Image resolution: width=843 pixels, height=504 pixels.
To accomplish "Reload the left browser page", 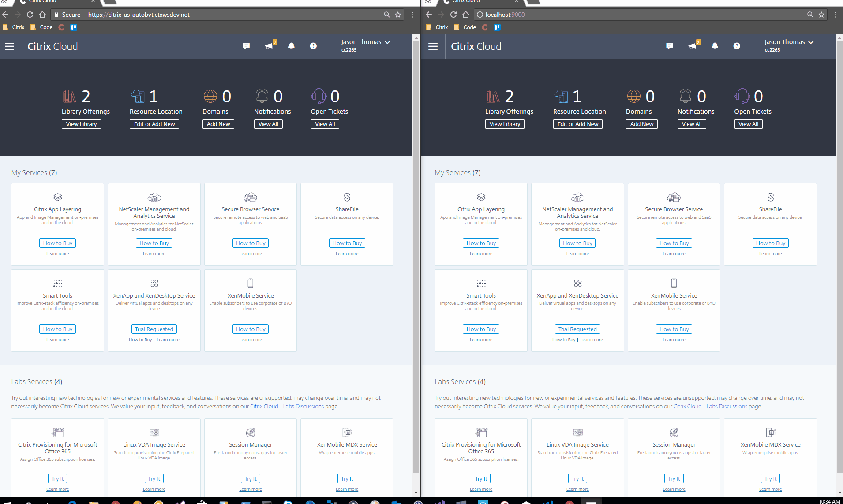I will (x=30, y=15).
